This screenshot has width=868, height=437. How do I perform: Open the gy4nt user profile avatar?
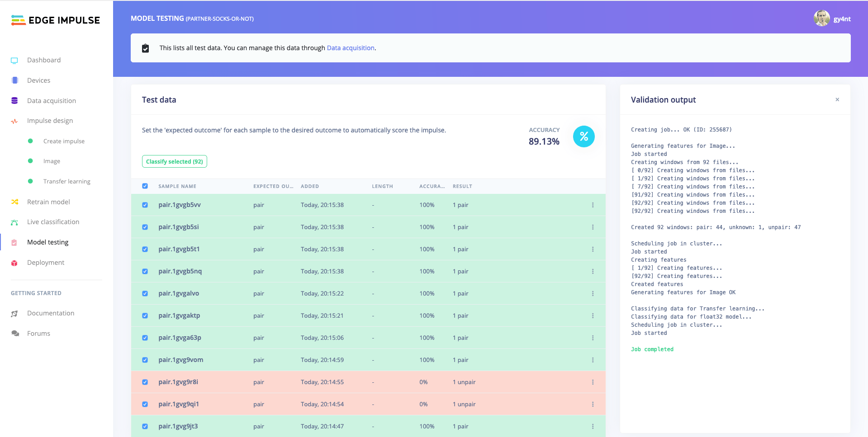[821, 19]
